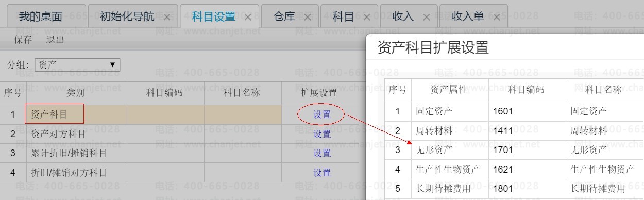Open the 收入单 tab

tap(468, 16)
